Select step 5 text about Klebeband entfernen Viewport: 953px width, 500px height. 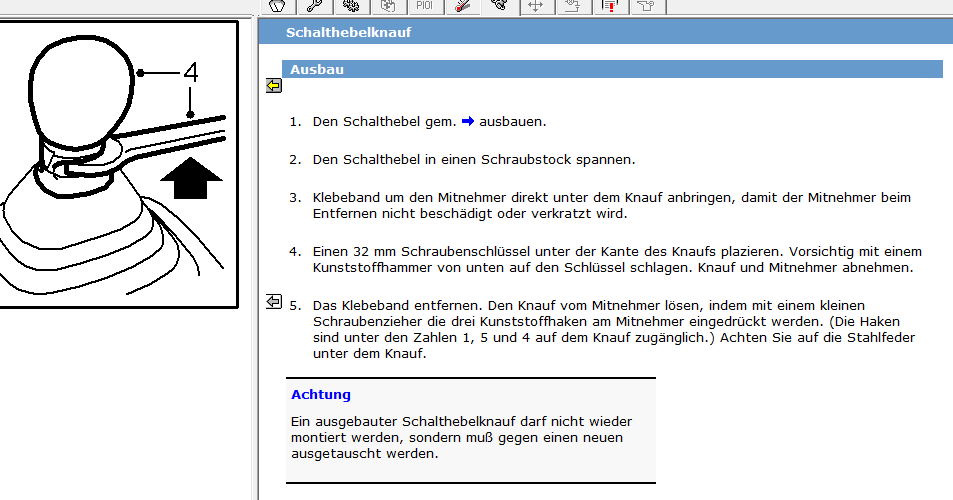click(614, 329)
